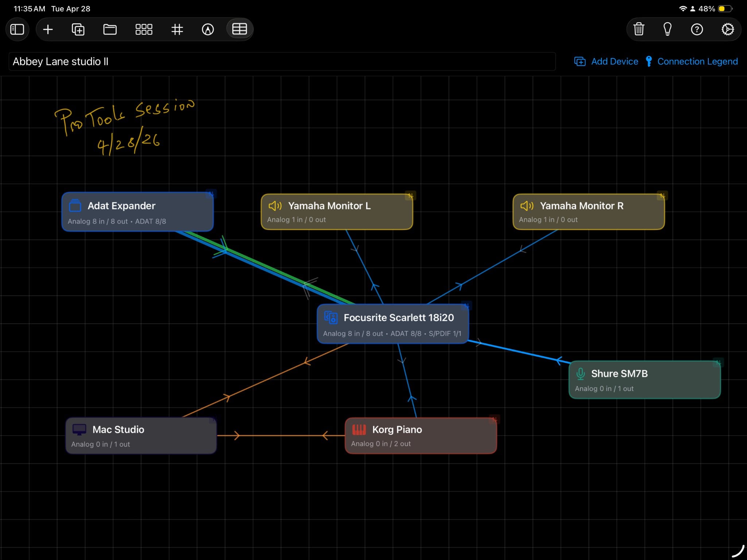This screenshot has height=560, width=747.
Task: Tap the corner badge on Yamaha Monitor R
Action: coord(662,196)
